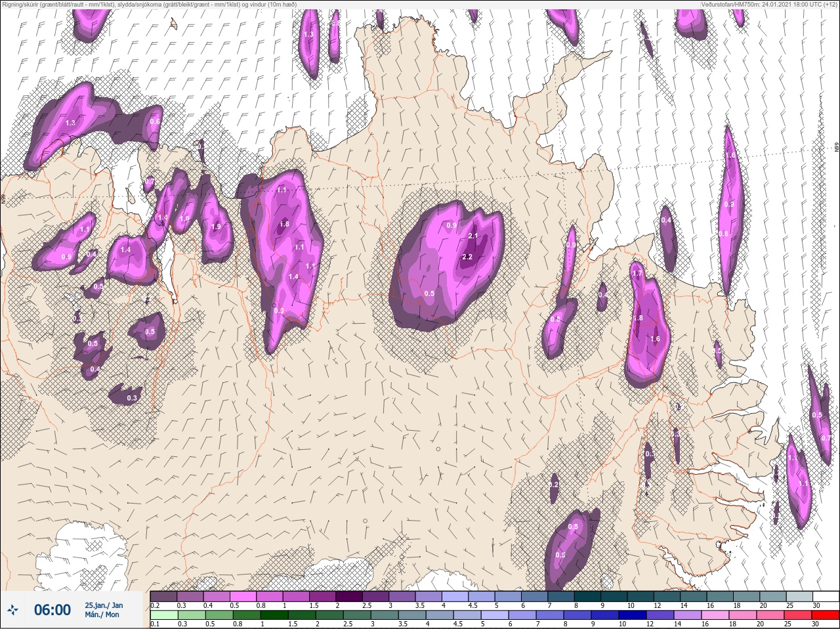This screenshot has width=840, height=629.
Task: Click the 06:00 forecast time label
Action: point(52,610)
